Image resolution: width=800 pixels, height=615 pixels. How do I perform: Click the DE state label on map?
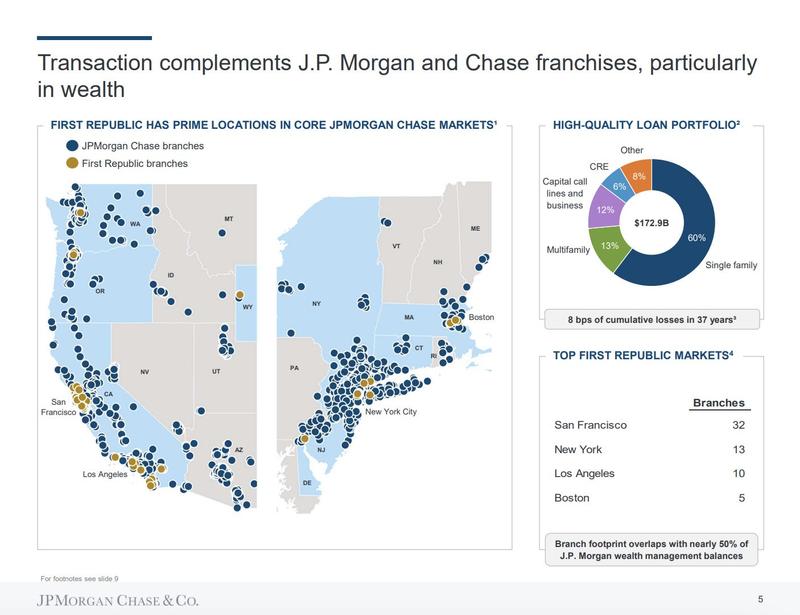307,483
